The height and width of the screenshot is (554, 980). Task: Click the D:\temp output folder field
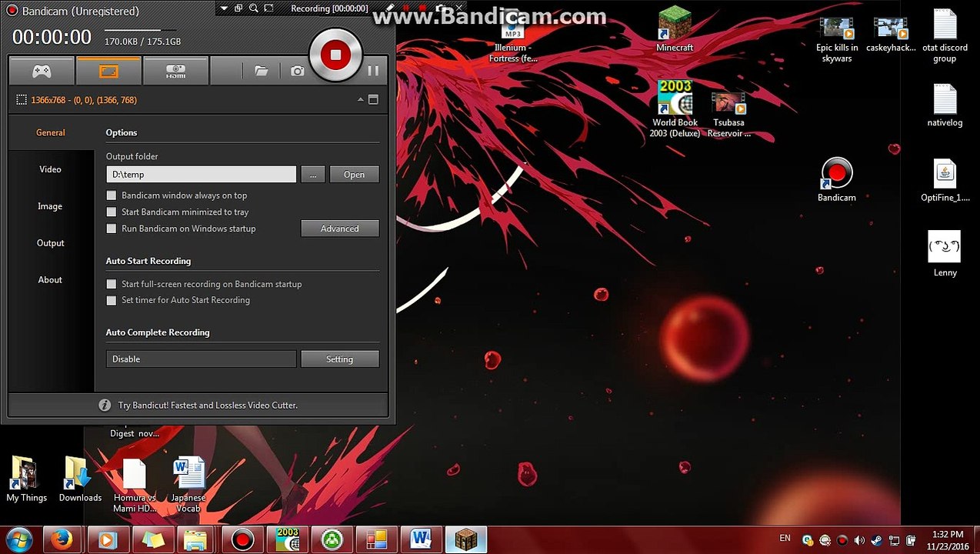pos(201,175)
